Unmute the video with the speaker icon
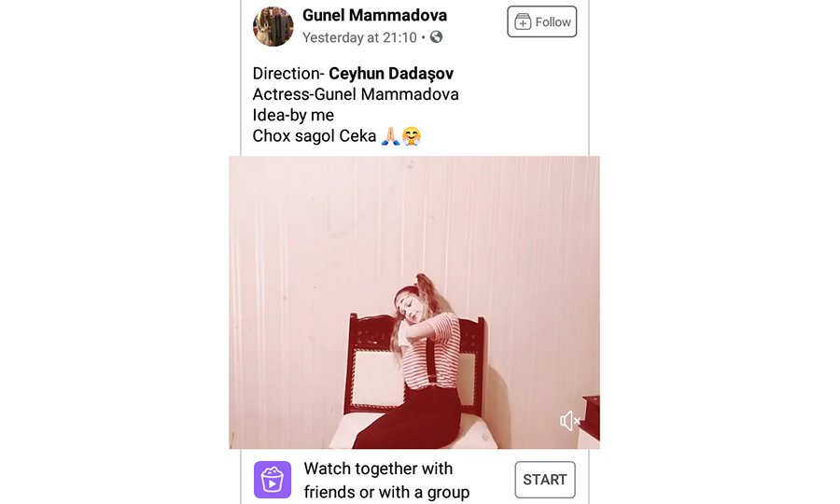The width and height of the screenshot is (840, 504). pyautogui.click(x=570, y=421)
